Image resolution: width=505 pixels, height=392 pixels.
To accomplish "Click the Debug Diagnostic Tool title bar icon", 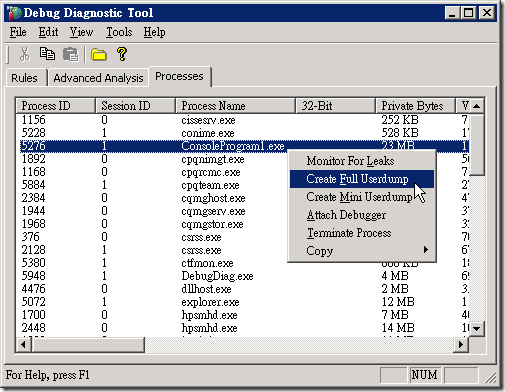I will click(x=15, y=13).
